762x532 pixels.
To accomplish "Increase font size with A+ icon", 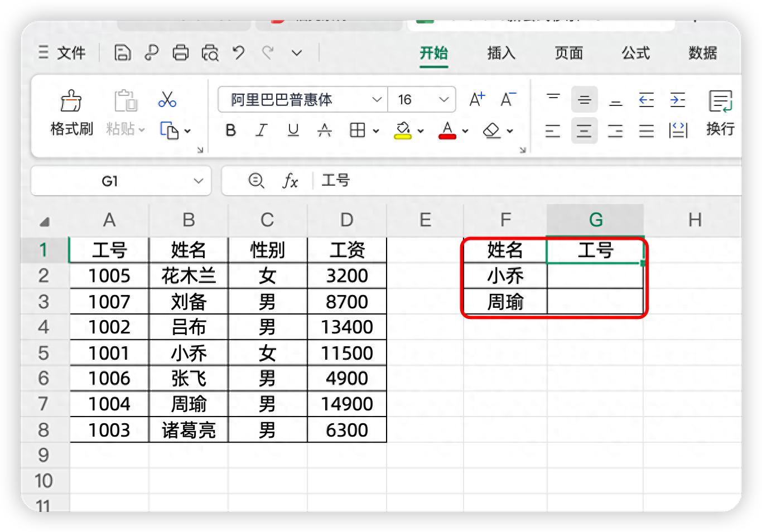I will click(x=477, y=100).
